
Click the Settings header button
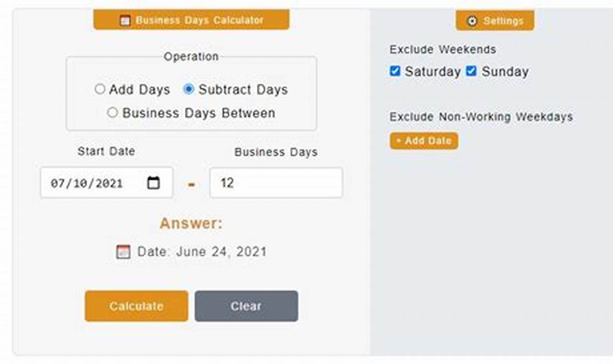494,21
